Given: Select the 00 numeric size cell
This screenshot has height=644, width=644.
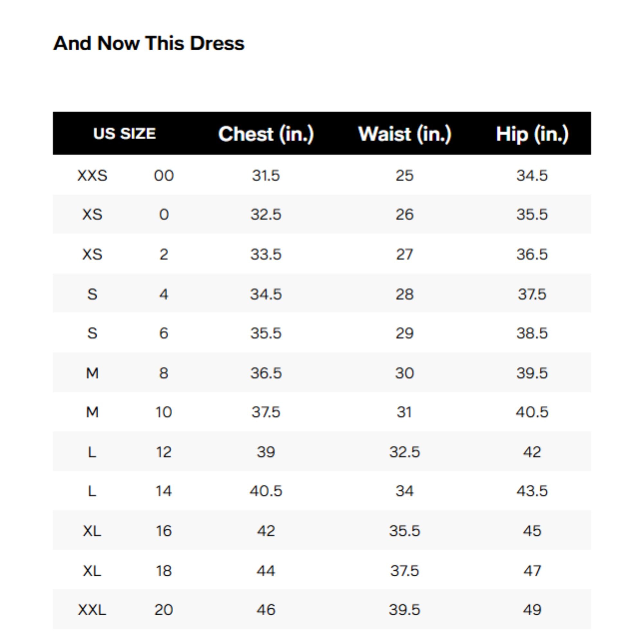Looking at the screenshot, I should [x=164, y=175].
